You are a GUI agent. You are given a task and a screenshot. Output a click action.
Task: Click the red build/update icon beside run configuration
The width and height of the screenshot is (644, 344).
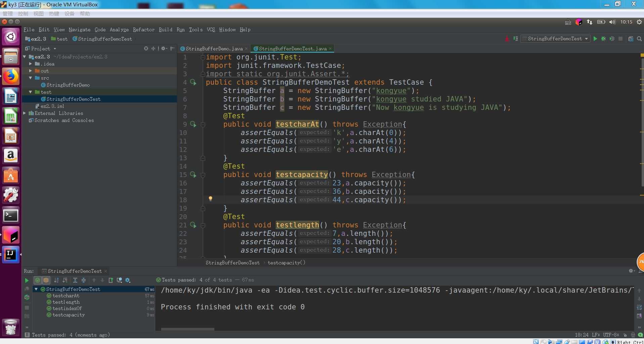[507, 39]
